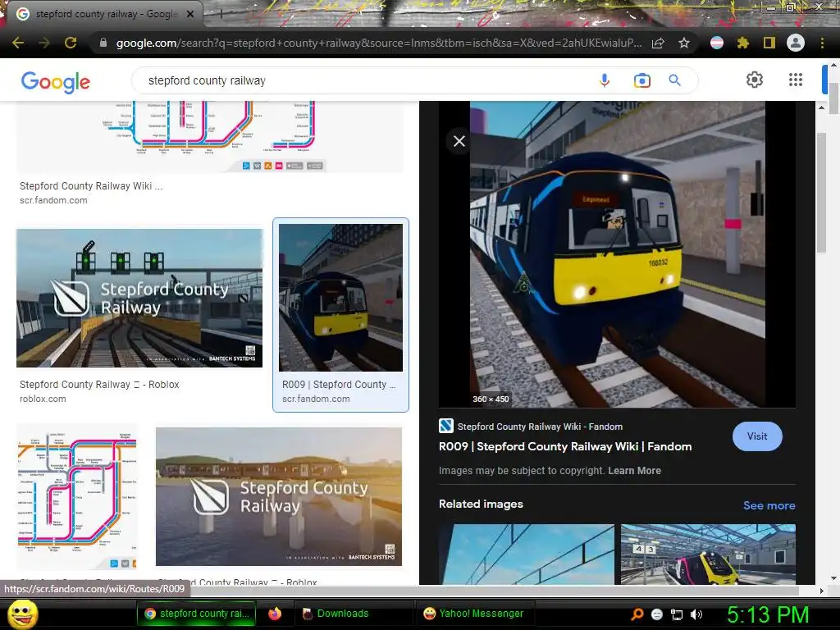Click the volume speaker tray icon
This screenshot has height=630, width=840.
tap(696, 614)
